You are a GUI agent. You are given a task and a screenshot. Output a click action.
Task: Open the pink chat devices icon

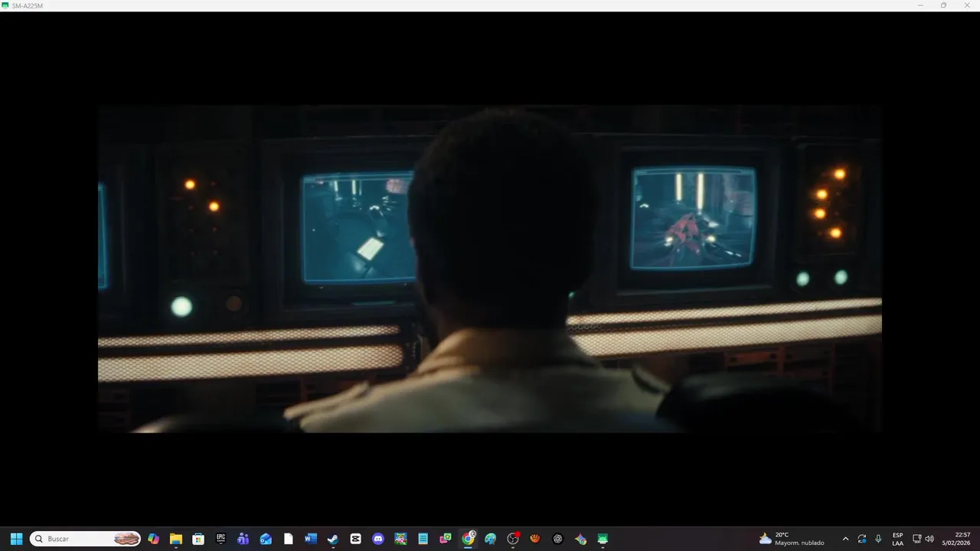pos(446,539)
